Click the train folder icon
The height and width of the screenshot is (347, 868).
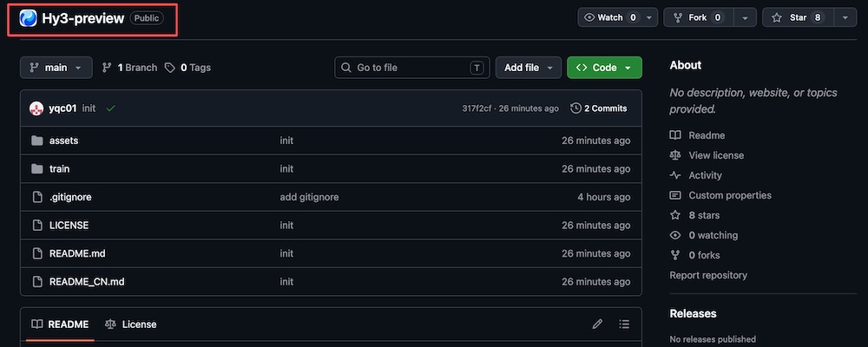pos(37,169)
